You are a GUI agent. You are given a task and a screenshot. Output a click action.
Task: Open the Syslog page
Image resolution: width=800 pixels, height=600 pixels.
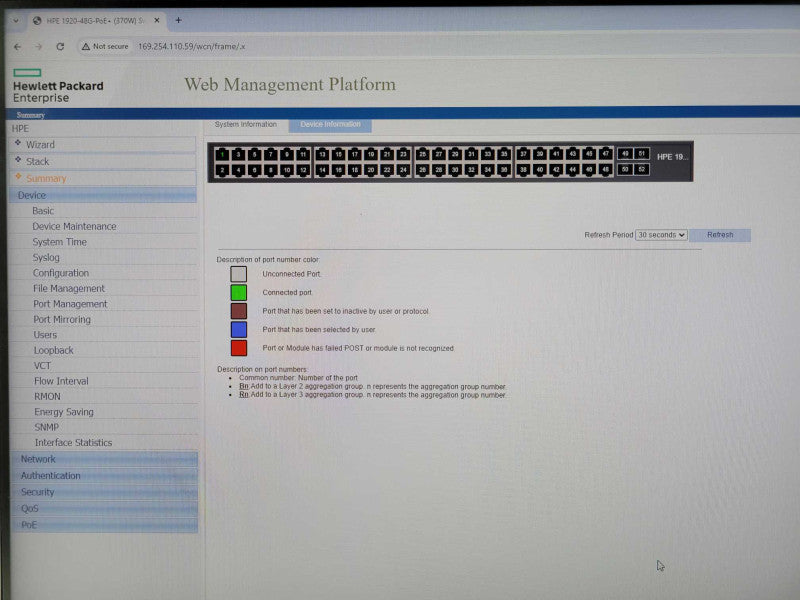pyautogui.click(x=46, y=258)
